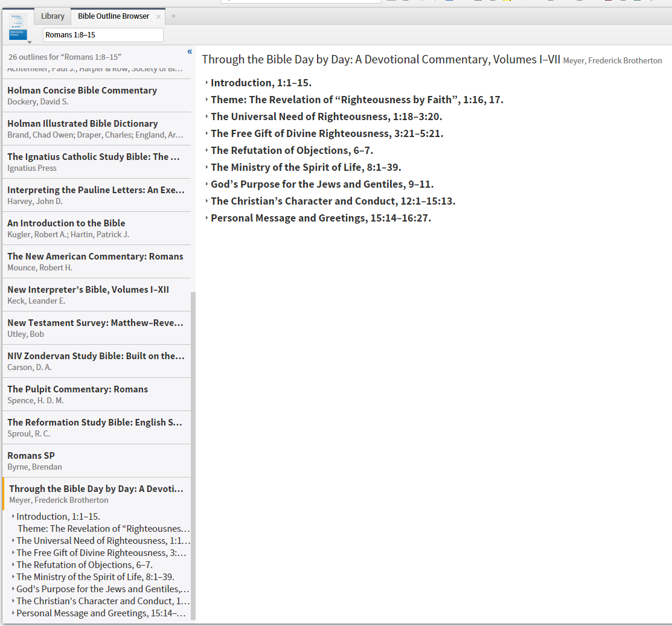Screen dimensions: 672x626
Task: Switch to the Library tab
Action: point(53,16)
